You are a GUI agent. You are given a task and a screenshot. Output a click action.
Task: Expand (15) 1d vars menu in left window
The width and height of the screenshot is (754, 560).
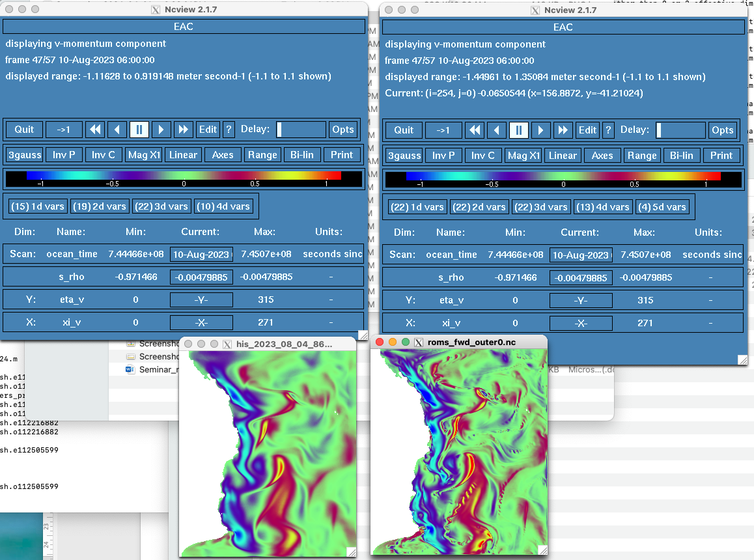click(x=37, y=206)
